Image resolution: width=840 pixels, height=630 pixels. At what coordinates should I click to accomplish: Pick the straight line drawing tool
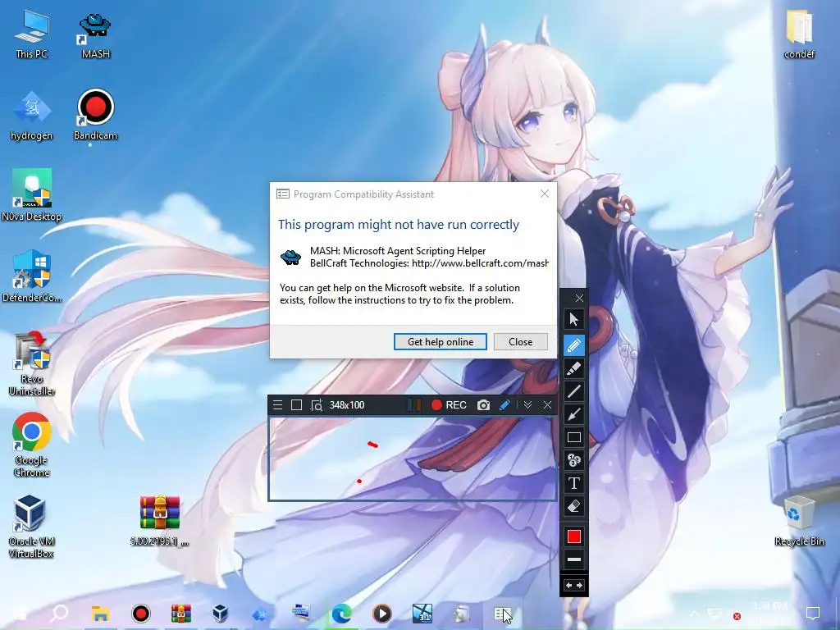tap(573, 391)
